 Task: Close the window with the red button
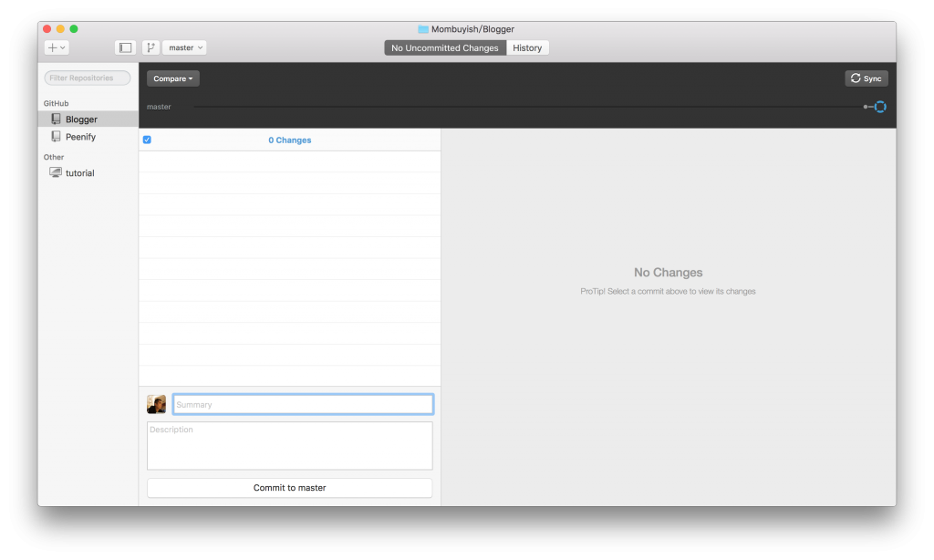(47, 28)
